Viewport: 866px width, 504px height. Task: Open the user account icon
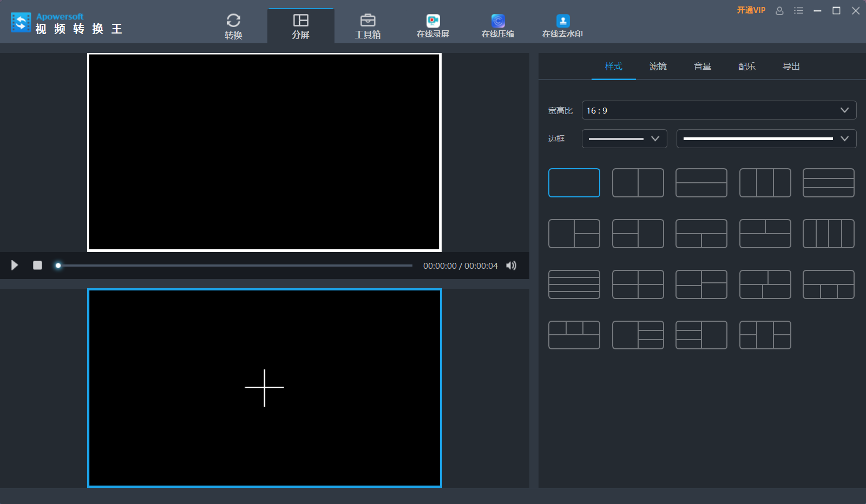click(x=779, y=10)
